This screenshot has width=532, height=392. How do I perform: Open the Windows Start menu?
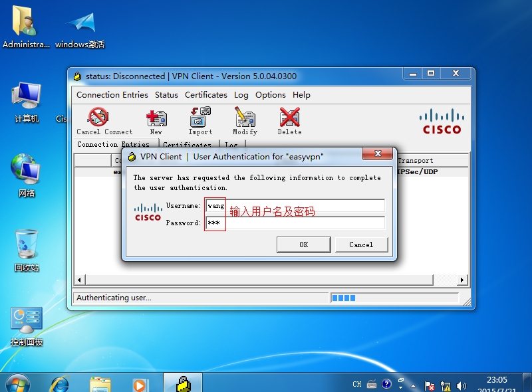[18, 384]
